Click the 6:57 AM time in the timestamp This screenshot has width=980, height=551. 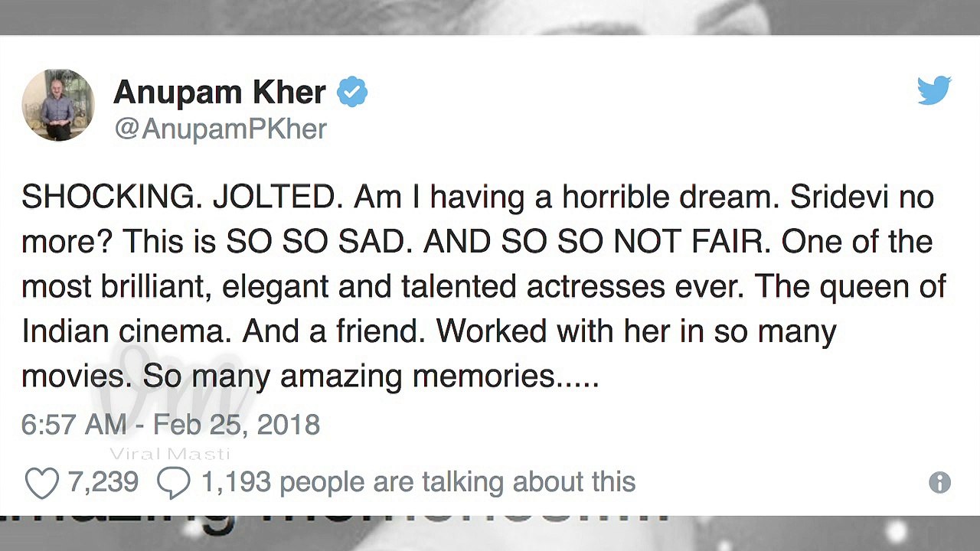(x=73, y=425)
